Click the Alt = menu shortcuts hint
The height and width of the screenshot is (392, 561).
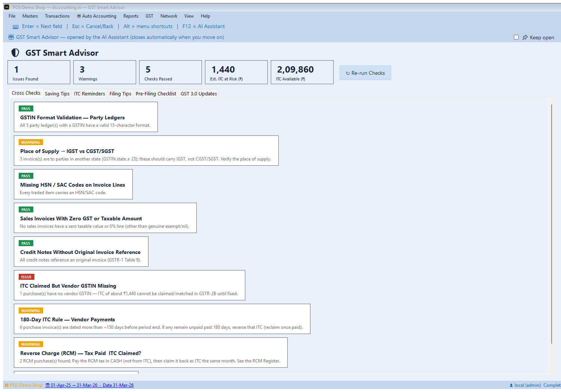(x=148, y=27)
